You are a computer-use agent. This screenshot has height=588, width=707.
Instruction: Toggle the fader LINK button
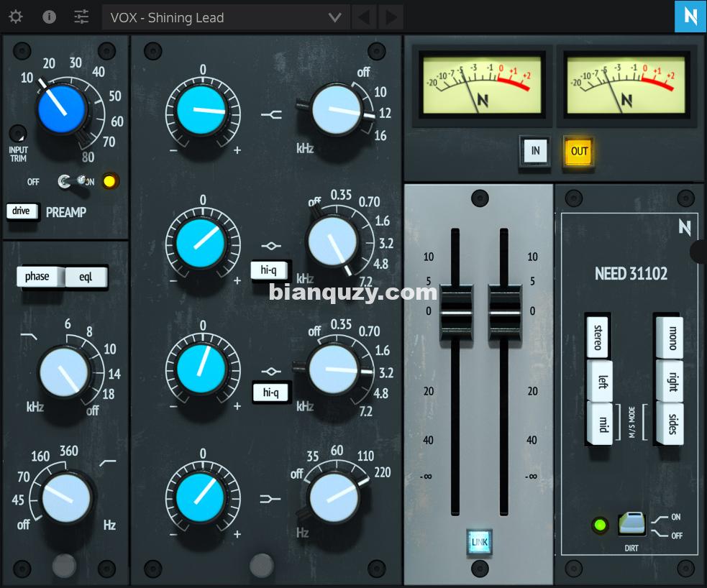pyautogui.click(x=479, y=542)
